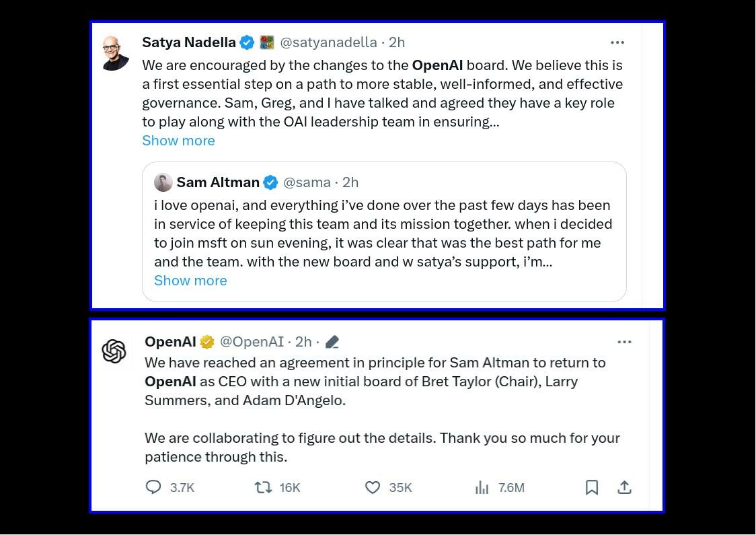Open more options on OpenAI tweet
The height and width of the screenshot is (535, 756).
pos(624,342)
